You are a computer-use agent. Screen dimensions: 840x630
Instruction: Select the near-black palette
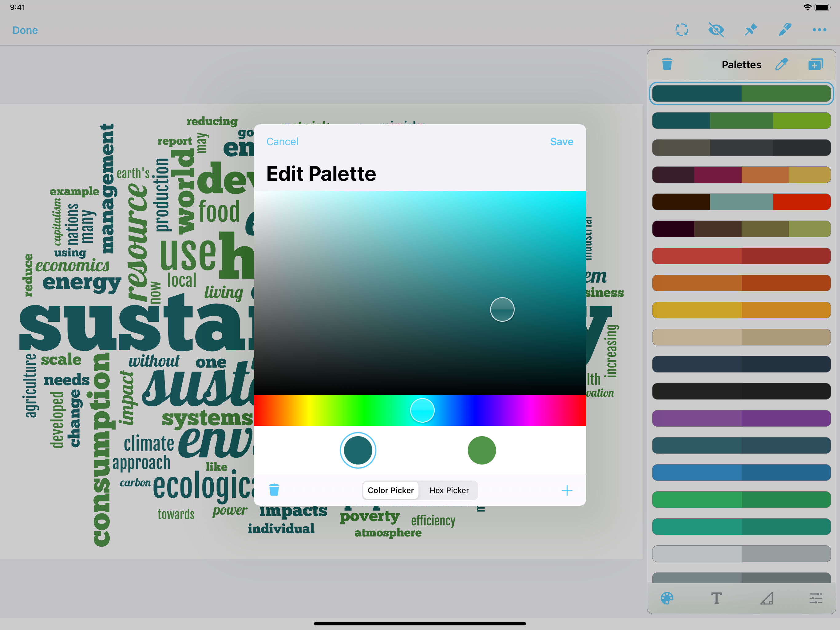(741, 391)
